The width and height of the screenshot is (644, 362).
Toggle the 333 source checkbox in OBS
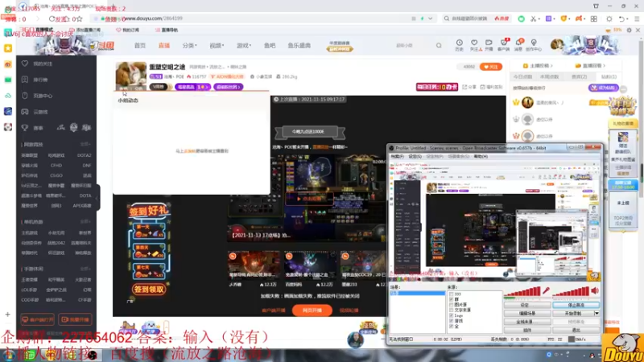tap(451, 294)
